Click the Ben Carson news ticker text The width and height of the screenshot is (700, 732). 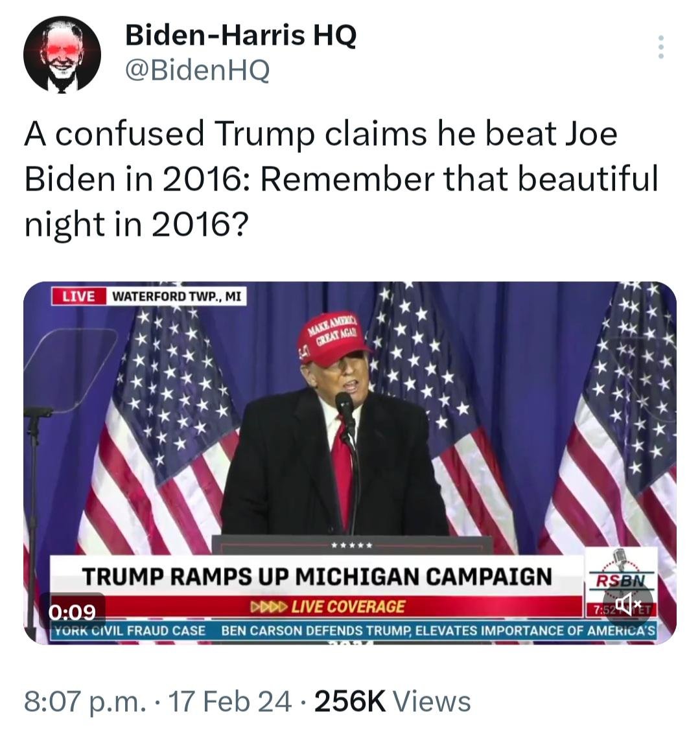coord(438,631)
